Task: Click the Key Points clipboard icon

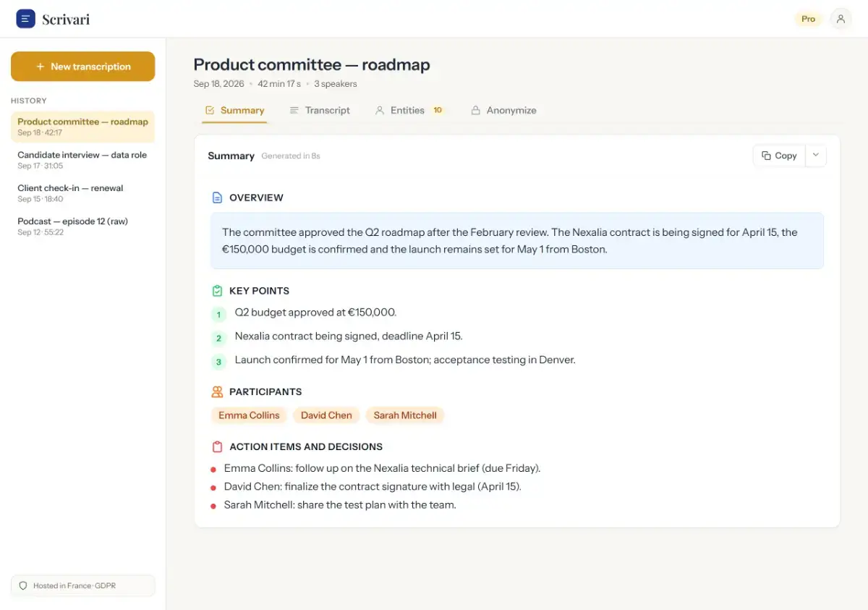Action: (217, 291)
